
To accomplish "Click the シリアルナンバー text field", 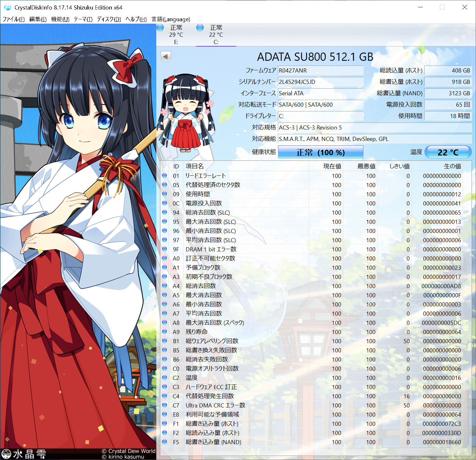I will (320, 82).
